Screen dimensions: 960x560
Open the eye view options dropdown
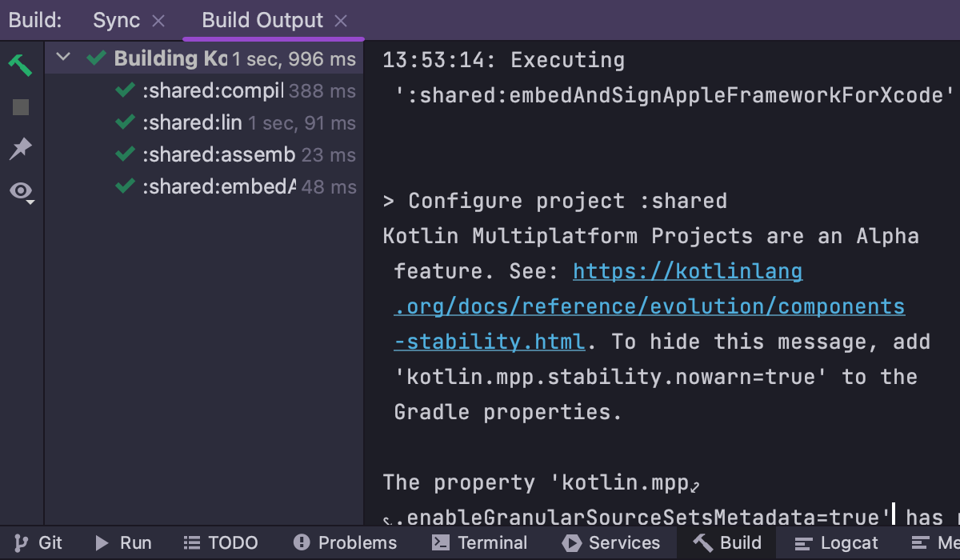coord(22,191)
